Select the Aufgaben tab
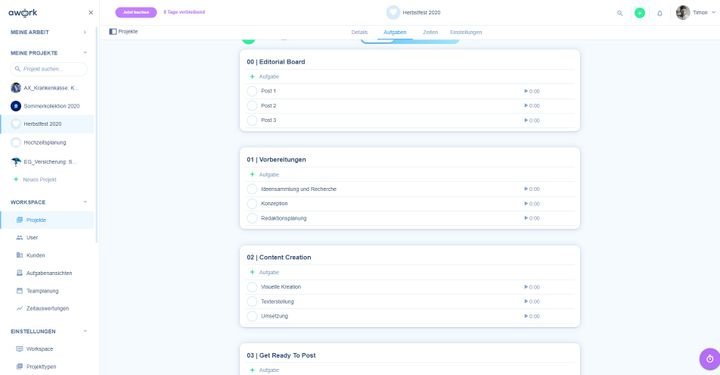 point(395,32)
